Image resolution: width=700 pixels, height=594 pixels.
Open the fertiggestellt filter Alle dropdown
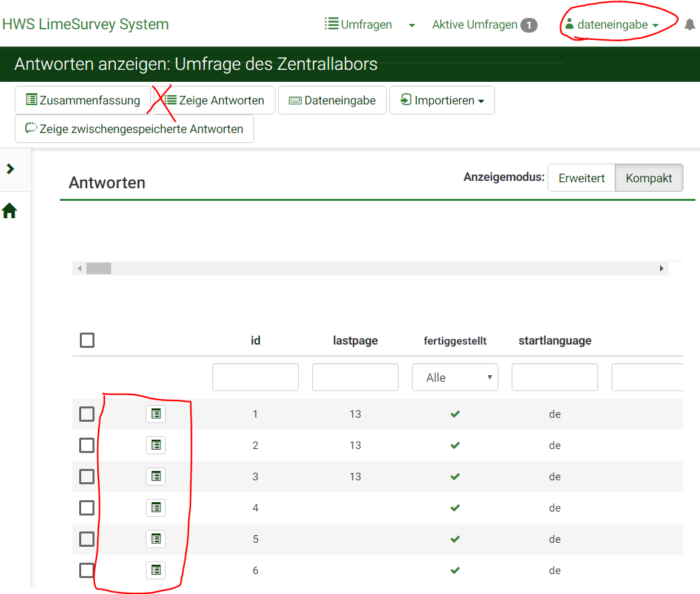tap(454, 377)
